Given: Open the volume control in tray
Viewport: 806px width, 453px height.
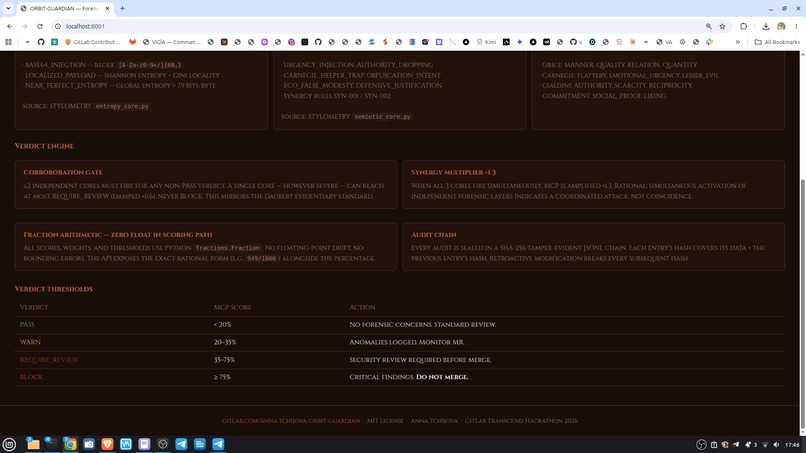Looking at the screenshot, I should [776, 445].
